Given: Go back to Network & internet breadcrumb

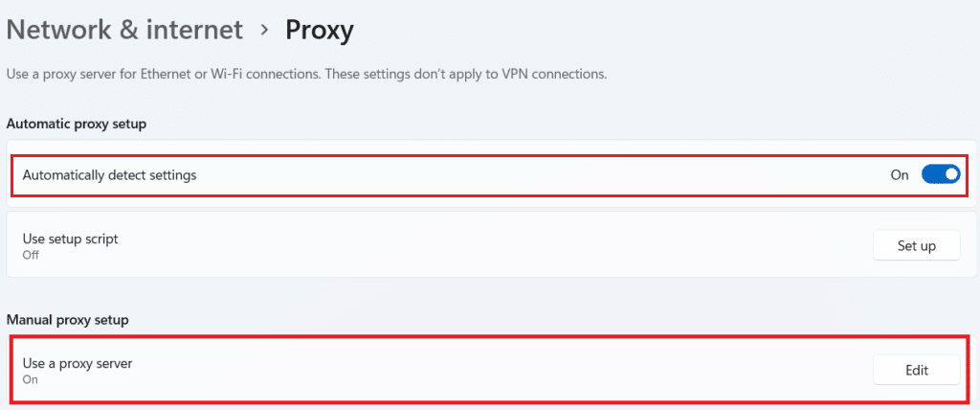Looking at the screenshot, I should [124, 30].
